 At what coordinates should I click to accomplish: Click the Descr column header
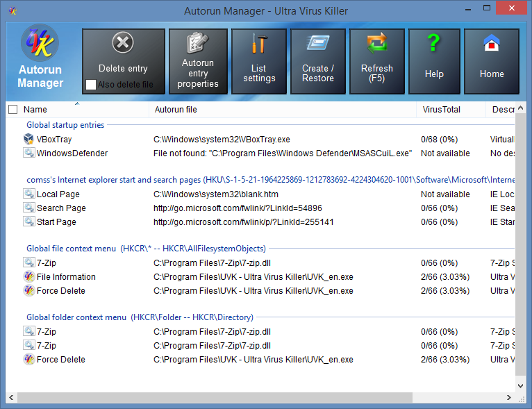503,110
